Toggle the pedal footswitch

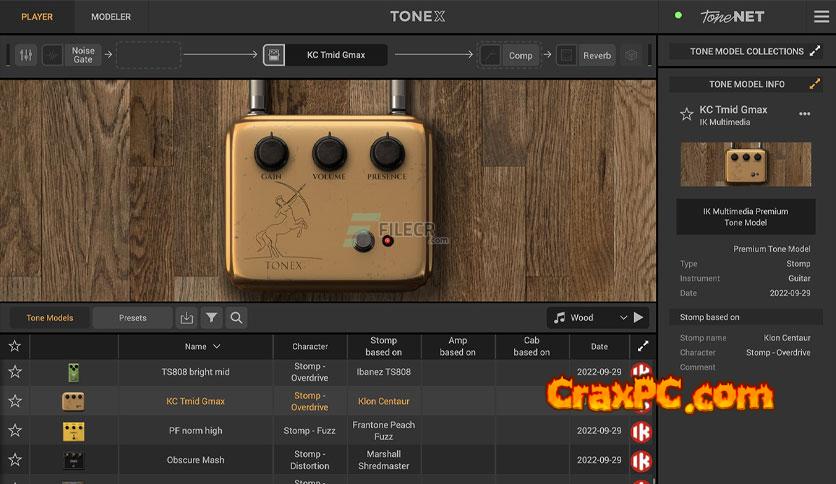[364, 241]
